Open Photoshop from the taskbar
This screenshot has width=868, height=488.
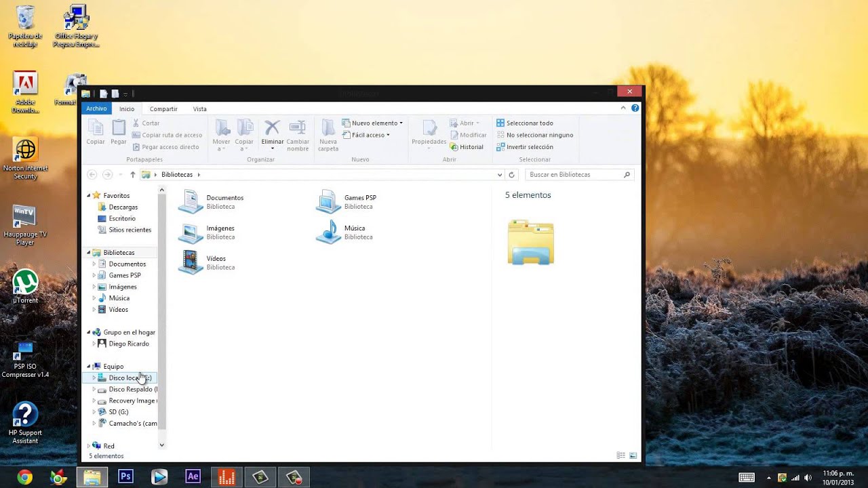125,476
